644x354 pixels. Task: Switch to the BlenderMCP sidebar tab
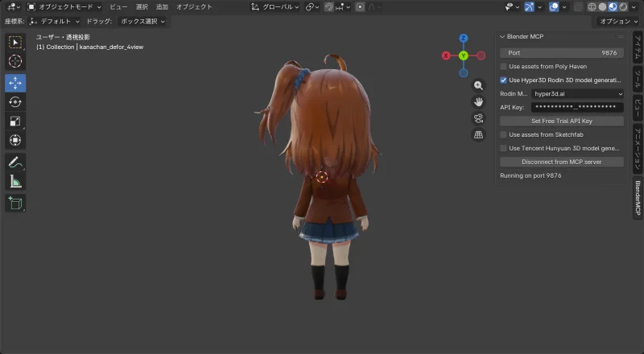[638, 196]
